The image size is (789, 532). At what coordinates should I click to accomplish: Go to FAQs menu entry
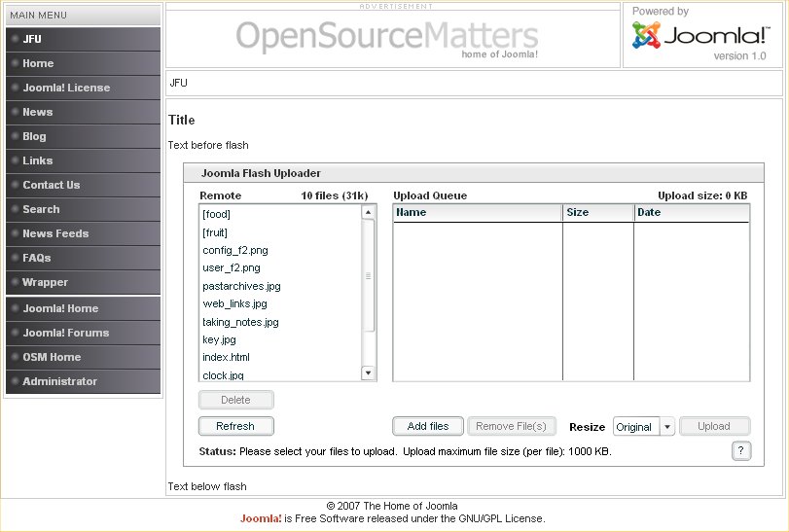click(x=83, y=258)
